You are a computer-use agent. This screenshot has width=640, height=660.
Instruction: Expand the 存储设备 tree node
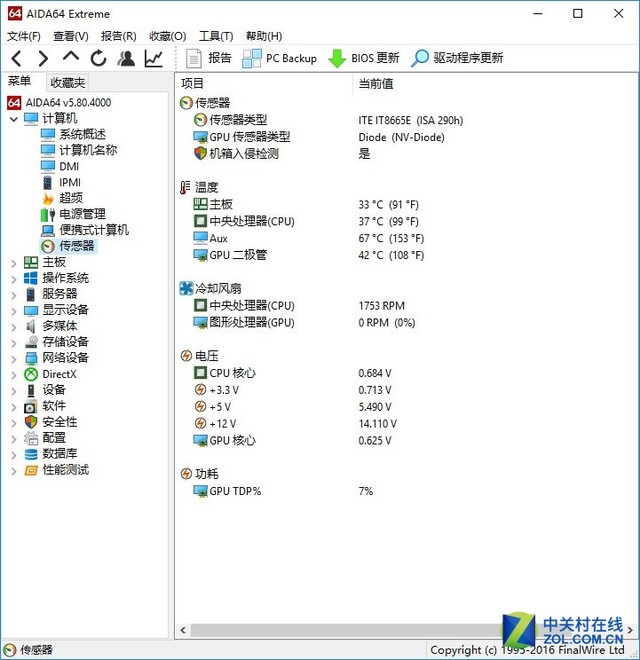coord(13,343)
